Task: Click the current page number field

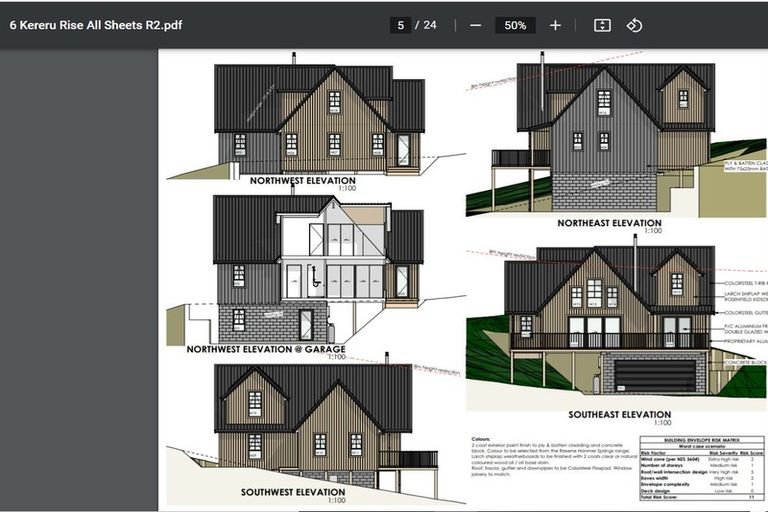Action: 400,25
